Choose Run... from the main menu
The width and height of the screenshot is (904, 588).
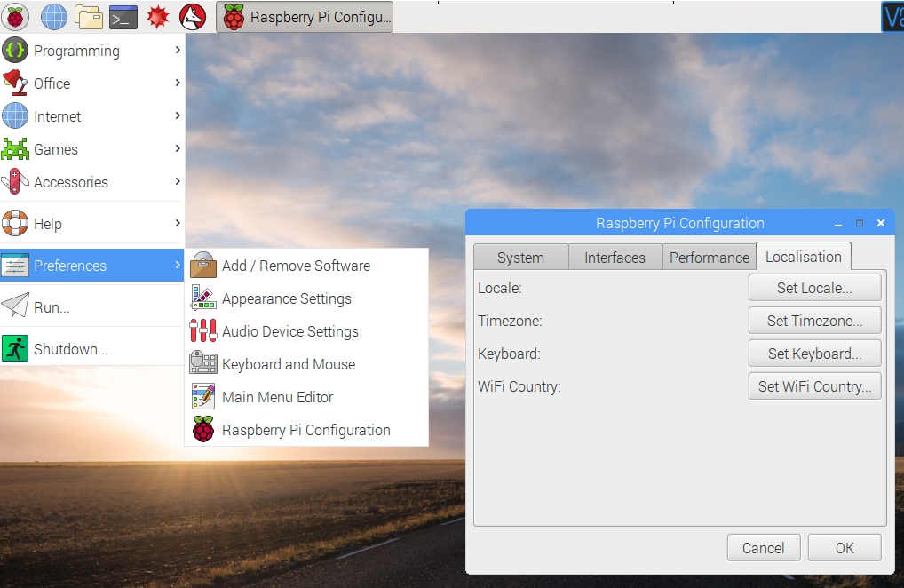pos(92,306)
